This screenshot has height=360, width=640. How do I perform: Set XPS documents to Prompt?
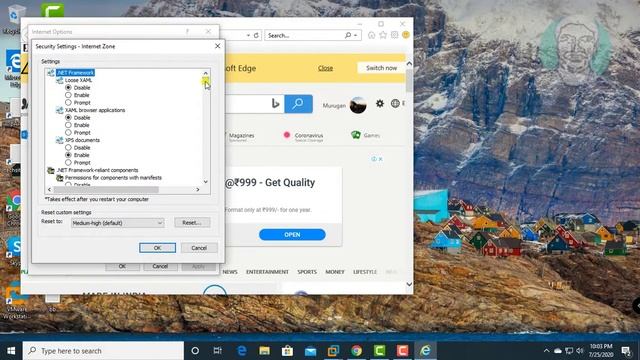tap(68, 162)
